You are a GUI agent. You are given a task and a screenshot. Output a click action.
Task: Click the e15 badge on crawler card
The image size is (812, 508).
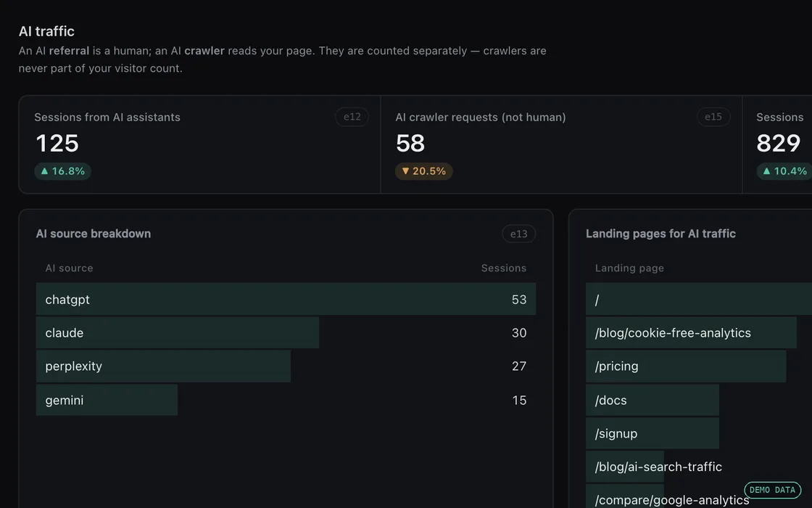point(713,117)
